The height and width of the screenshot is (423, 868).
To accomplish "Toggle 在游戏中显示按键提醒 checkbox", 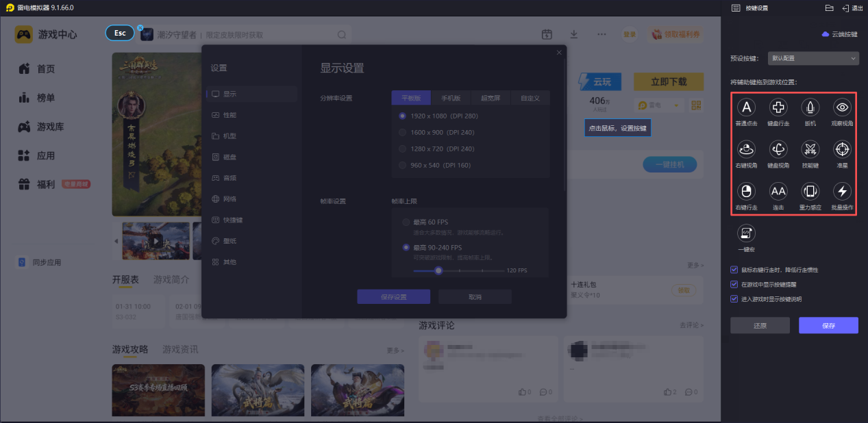I will pos(734,284).
